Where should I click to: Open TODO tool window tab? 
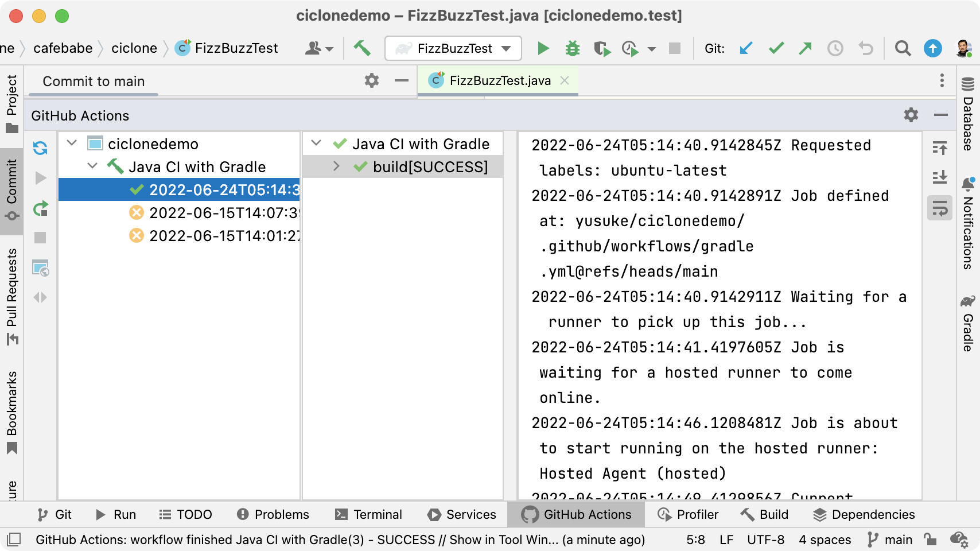coord(185,514)
